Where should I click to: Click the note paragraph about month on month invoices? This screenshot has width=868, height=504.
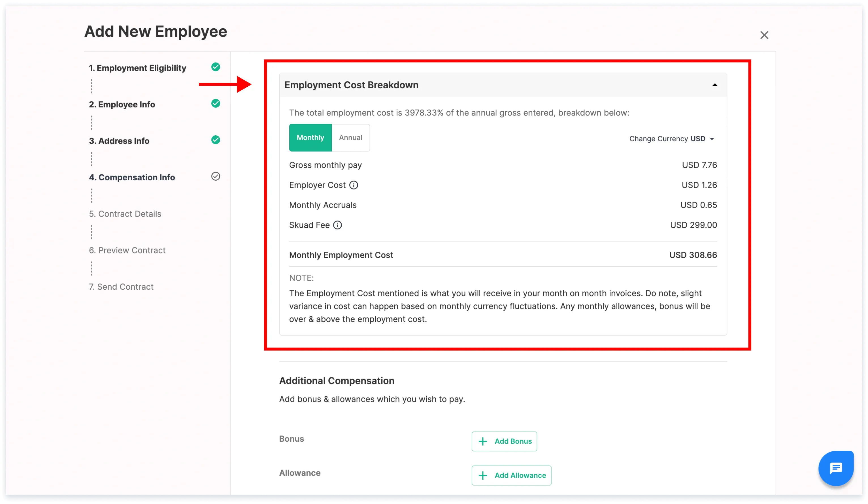[499, 306]
